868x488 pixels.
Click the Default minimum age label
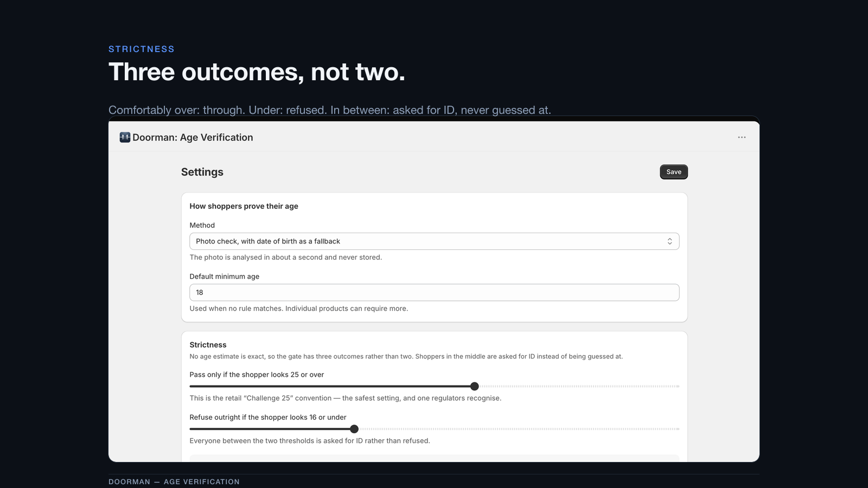(224, 277)
